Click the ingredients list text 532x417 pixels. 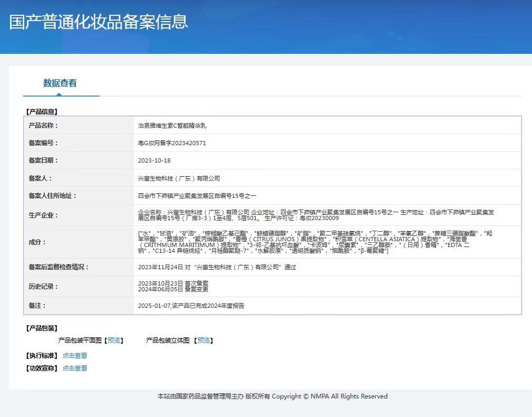[315, 242]
